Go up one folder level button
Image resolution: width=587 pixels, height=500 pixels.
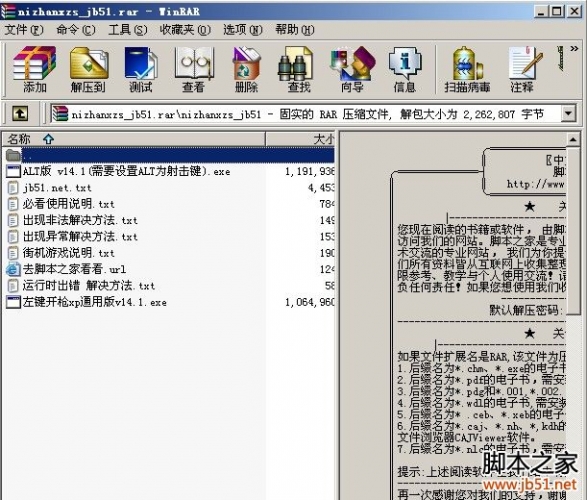20,113
